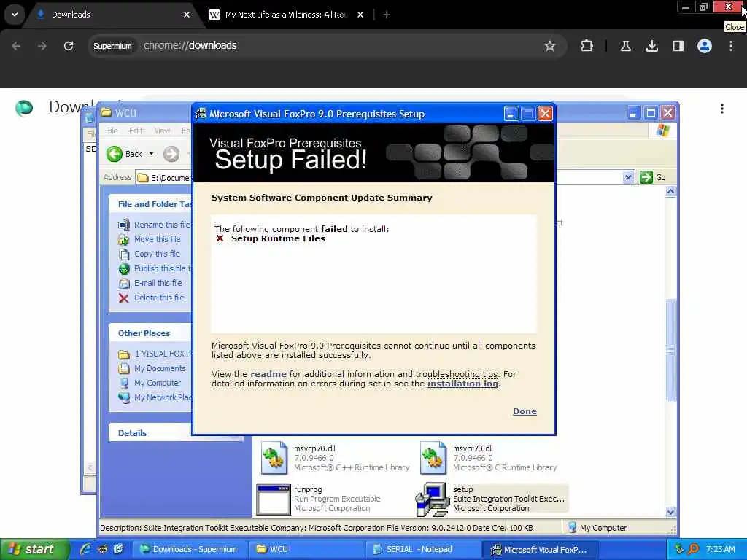747x560 pixels.
Task: Open the 1-VISUAL FOX folder under Other Places
Action: pos(162,354)
